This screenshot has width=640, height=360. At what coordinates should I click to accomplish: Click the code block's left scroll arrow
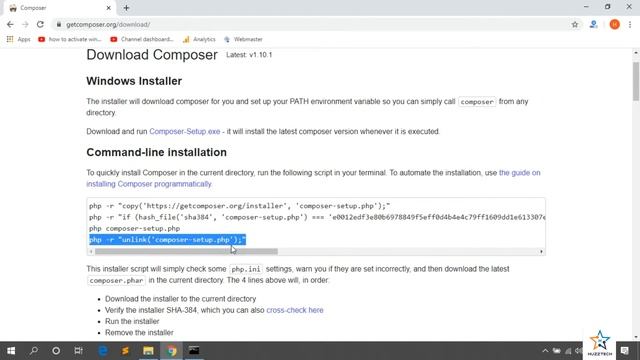[91, 251]
